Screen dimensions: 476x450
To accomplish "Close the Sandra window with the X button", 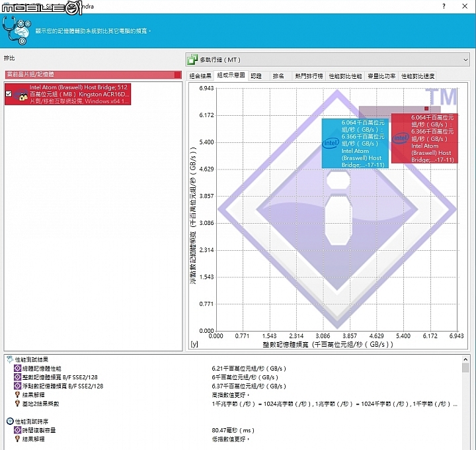I will [465, 6].
